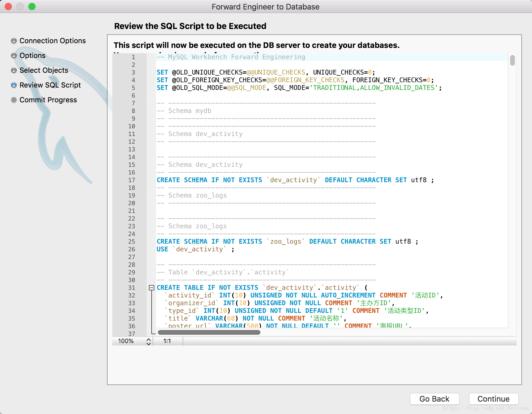Click the CREATE TABLE IF NOT EXISTS line
This screenshot has width=532, height=414.
pyautogui.click(x=262, y=287)
